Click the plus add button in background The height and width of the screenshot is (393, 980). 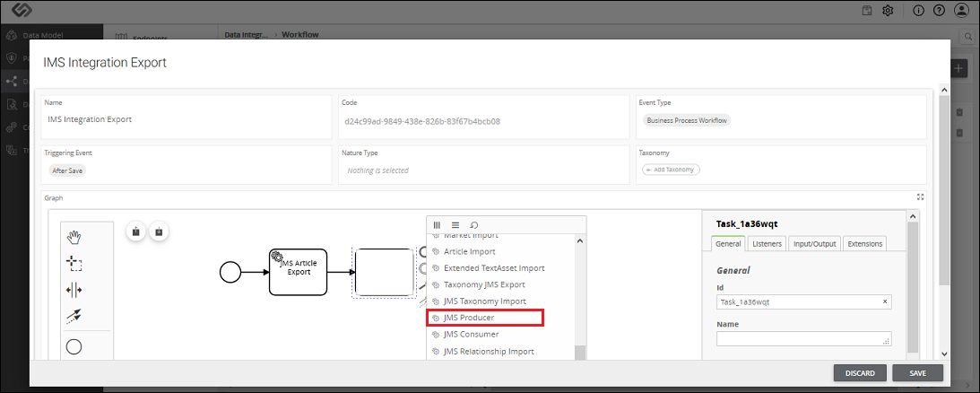tap(959, 68)
